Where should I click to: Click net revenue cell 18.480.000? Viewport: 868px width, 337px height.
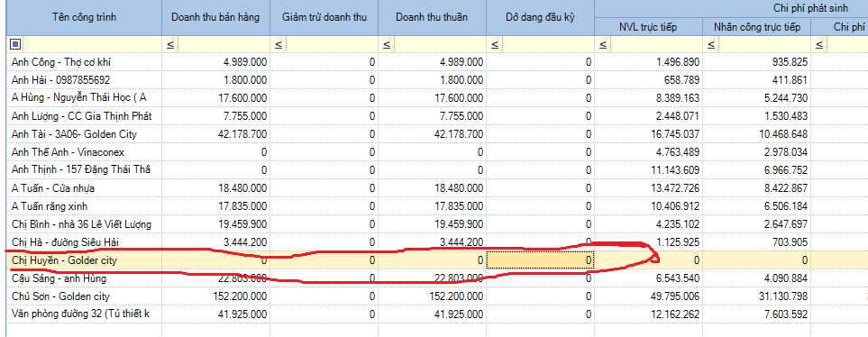(432, 188)
